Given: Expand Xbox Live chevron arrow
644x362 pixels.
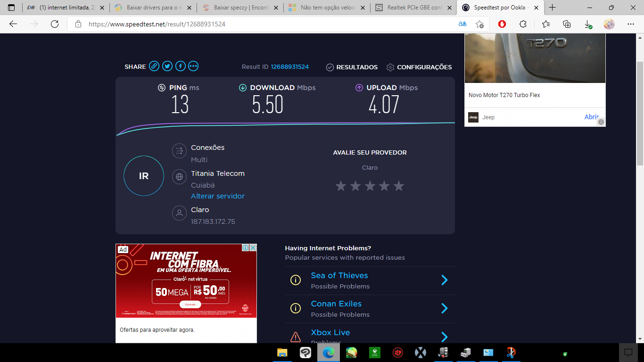Looking at the screenshot, I should pos(444,337).
